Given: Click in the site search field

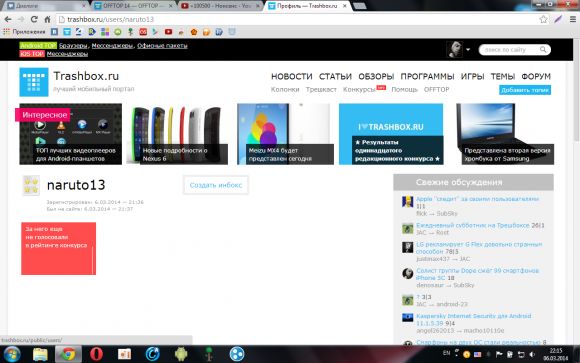Looking at the screenshot, I should (509, 50).
